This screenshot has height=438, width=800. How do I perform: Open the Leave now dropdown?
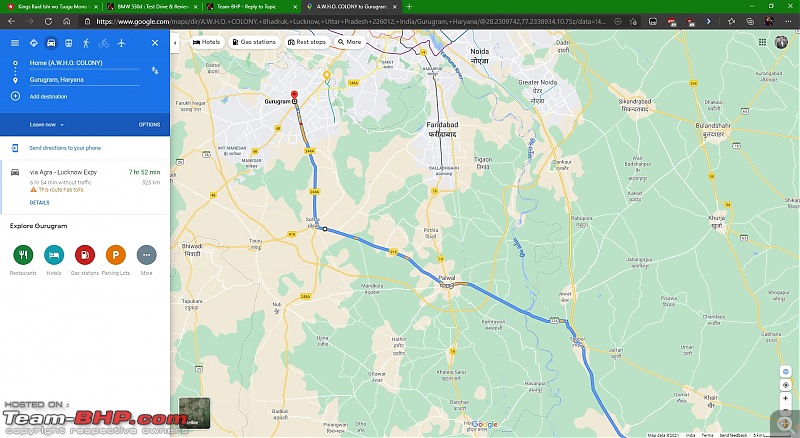(x=46, y=125)
